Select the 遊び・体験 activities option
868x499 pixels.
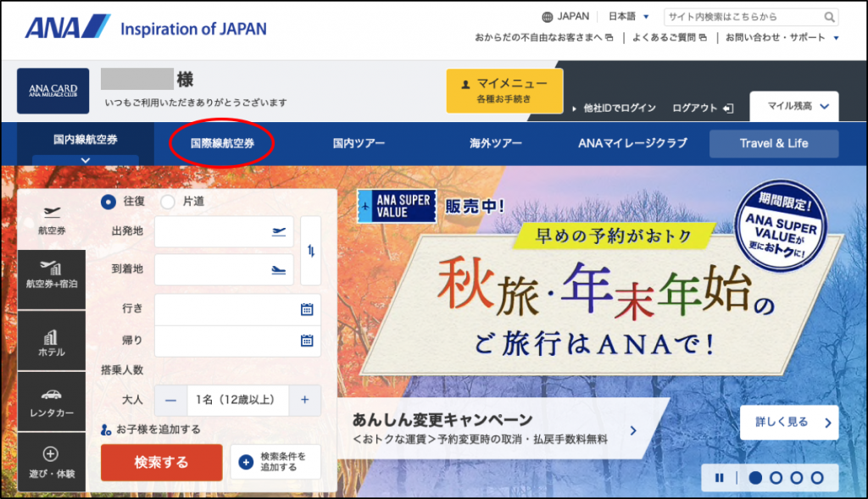click(52, 463)
